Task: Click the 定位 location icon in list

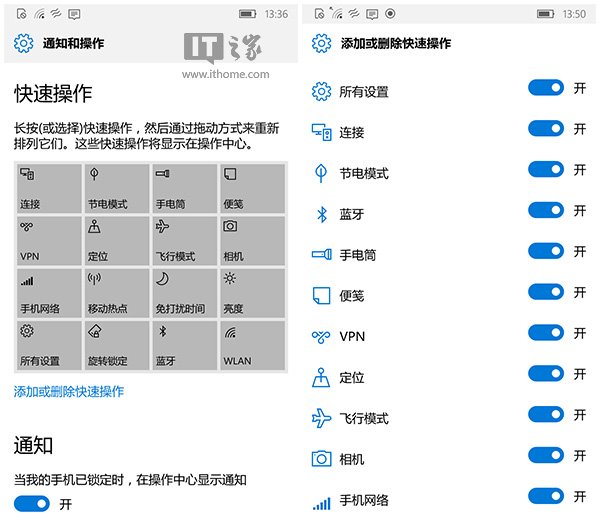Action: [x=321, y=378]
